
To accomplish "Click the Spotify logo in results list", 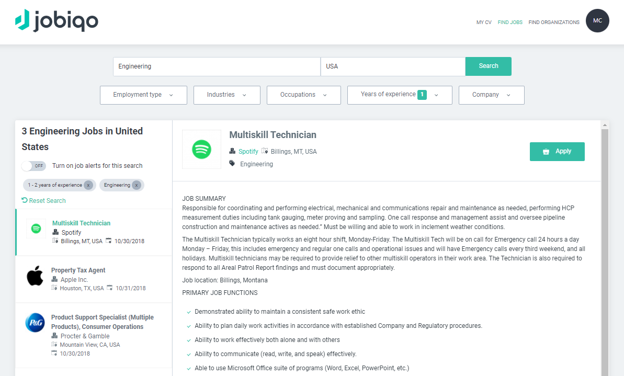I will (x=36, y=228).
